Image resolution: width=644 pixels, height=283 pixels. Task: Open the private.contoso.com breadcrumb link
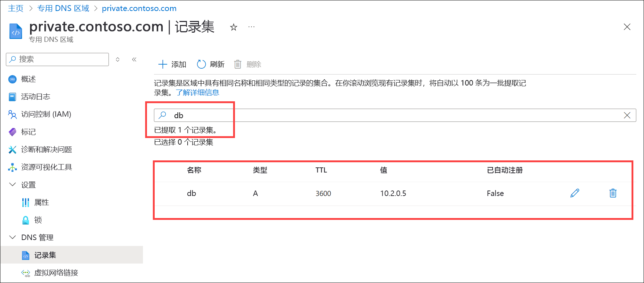[x=139, y=8]
